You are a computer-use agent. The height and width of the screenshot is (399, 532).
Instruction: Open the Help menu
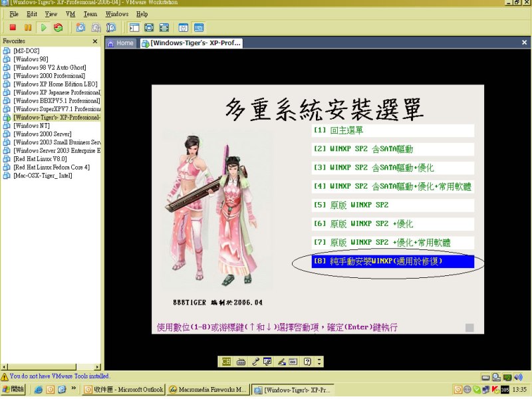(x=142, y=14)
